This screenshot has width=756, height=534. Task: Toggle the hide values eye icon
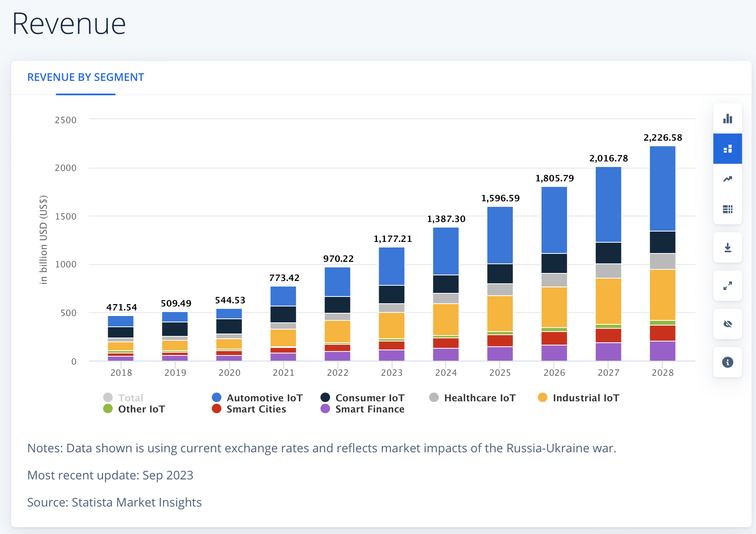(x=727, y=324)
